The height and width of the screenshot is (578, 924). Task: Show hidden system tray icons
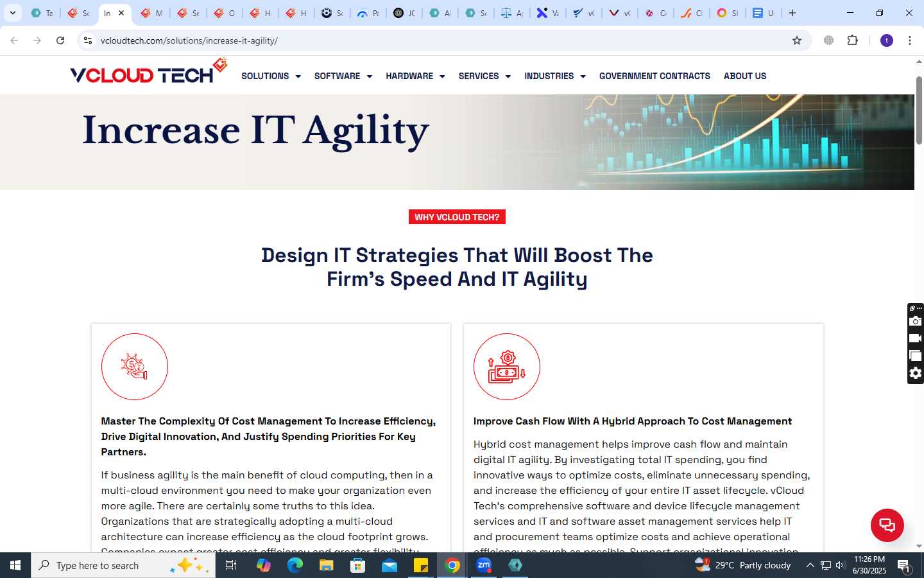810,565
